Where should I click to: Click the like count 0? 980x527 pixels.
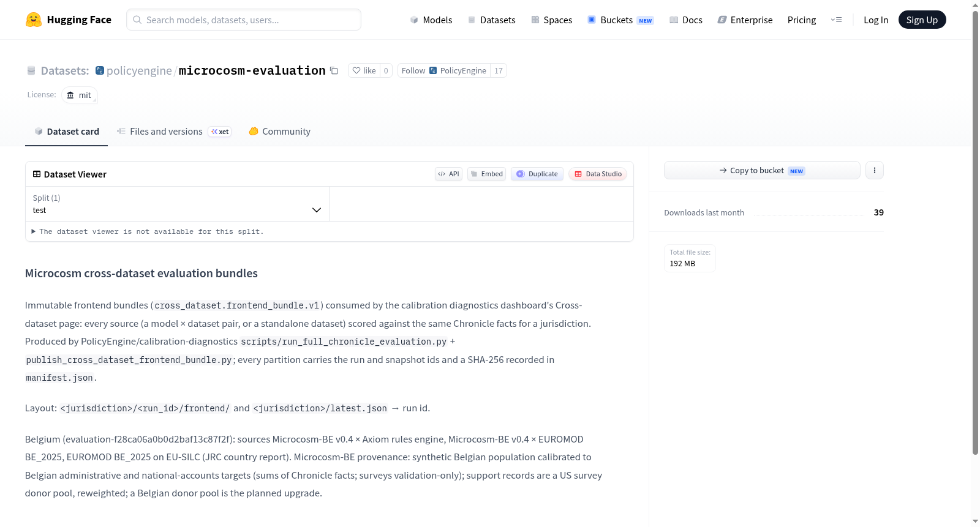[386, 70]
